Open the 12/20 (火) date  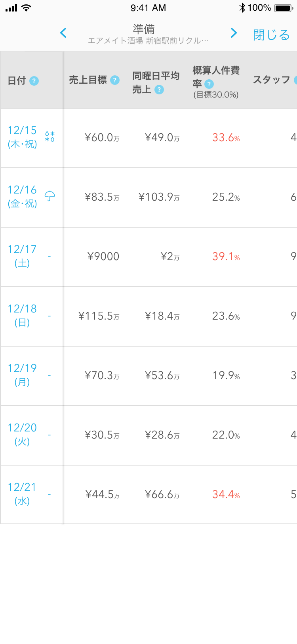pos(22,434)
